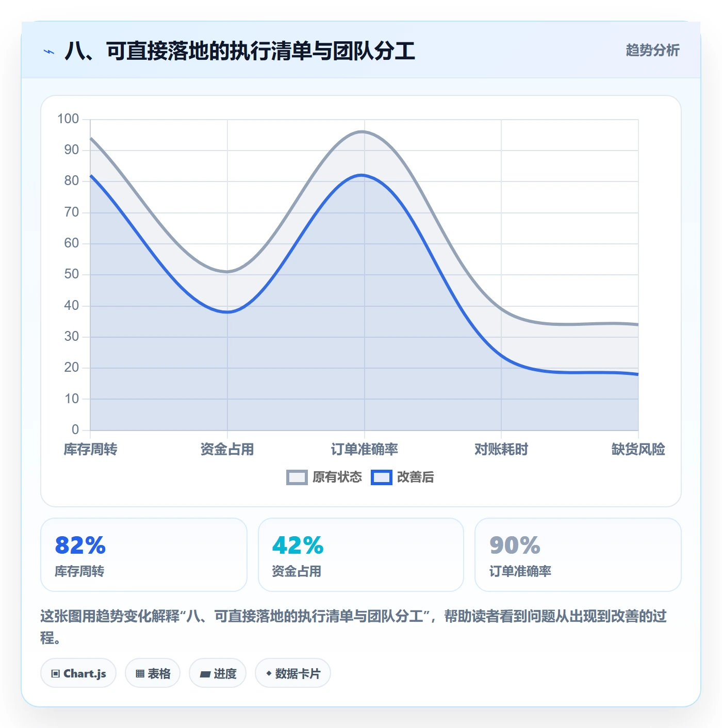Screen dimensions: 722x728
Task: Click the 改善后 legend text
Action: point(415,477)
